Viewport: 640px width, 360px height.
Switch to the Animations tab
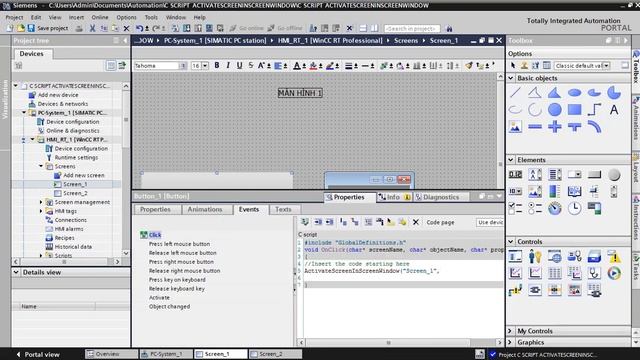(x=204, y=209)
